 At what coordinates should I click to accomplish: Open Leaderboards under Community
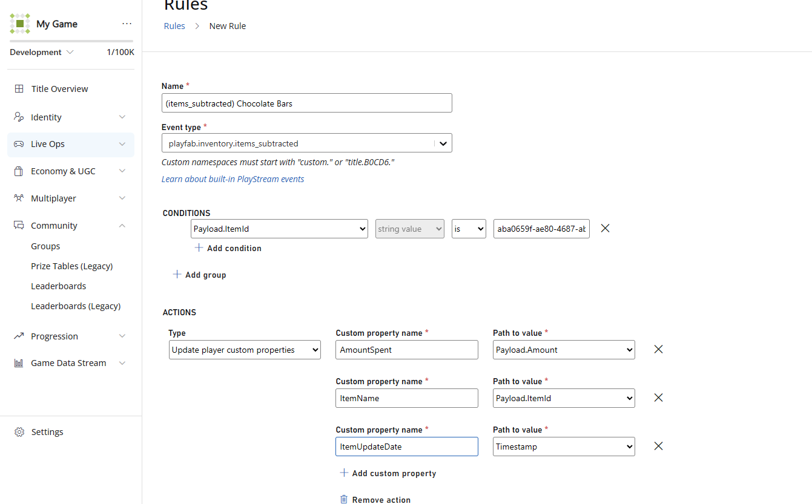[x=59, y=286]
